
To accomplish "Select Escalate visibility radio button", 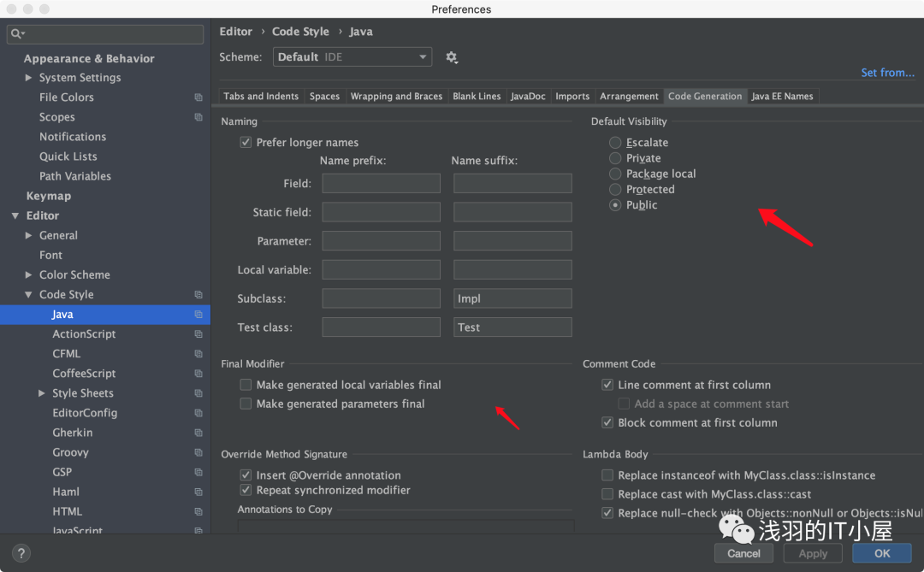I will 615,143.
